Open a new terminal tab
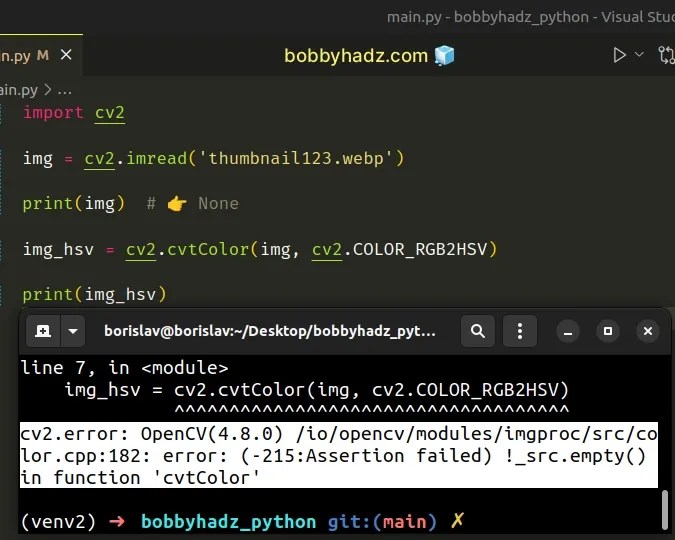The height and width of the screenshot is (540, 675). pos(43,331)
